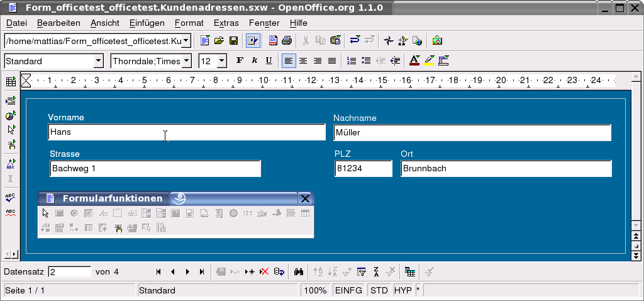Toggle underline formatting button

coord(269,61)
